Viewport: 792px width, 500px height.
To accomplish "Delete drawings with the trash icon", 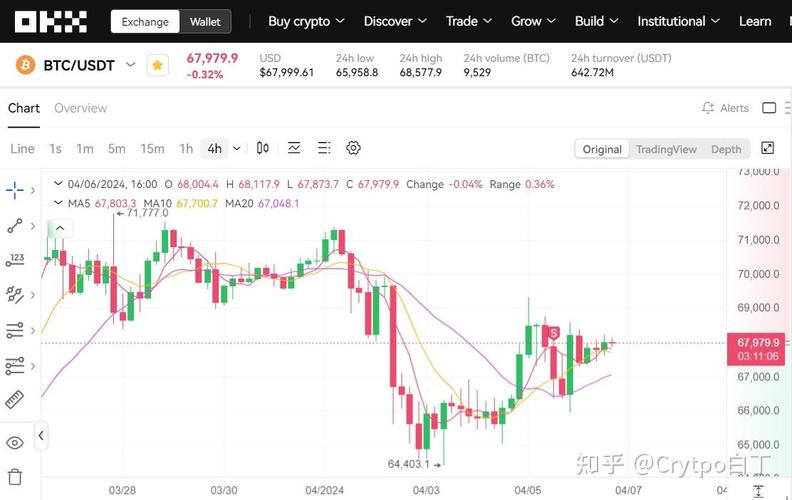I will (x=15, y=476).
